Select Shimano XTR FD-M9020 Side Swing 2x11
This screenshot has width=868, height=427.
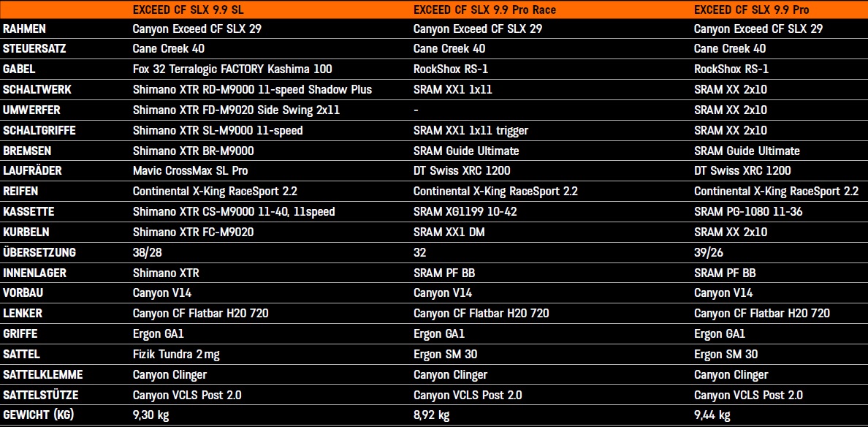pos(237,110)
